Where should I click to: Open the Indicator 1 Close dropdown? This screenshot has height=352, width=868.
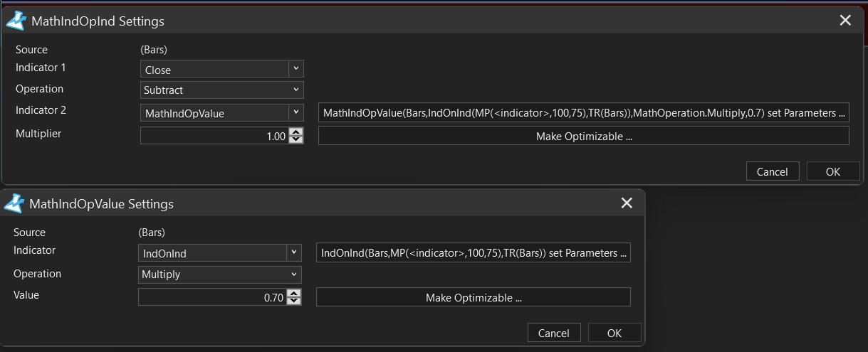[222, 69]
